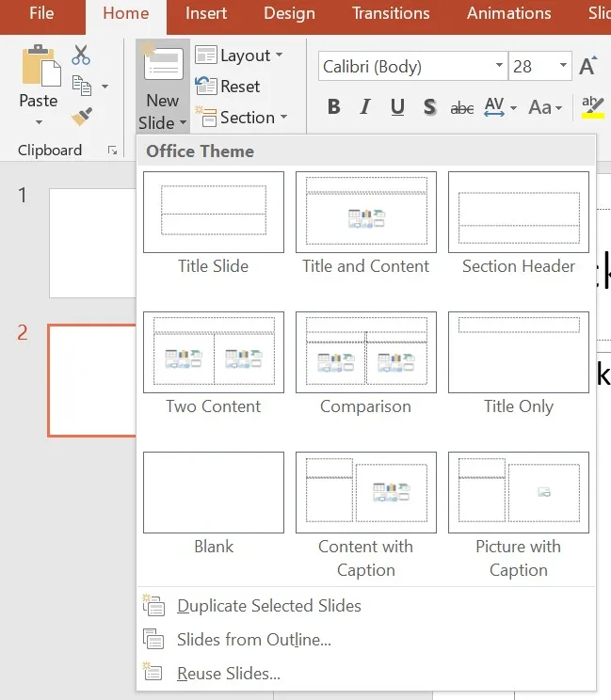This screenshot has width=611, height=700.
Task: Select the Two Content layout
Action: pyautogui.click(x=214, y=352)
